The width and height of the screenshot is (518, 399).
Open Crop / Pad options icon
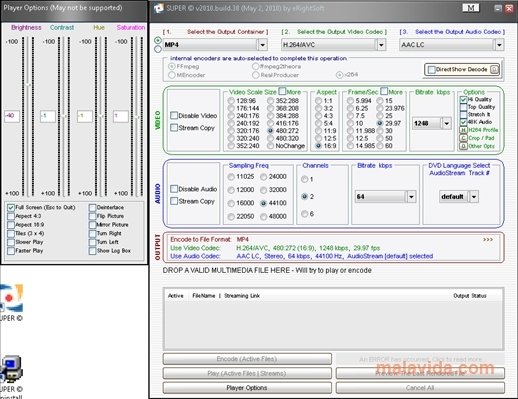tap(463, 138)
